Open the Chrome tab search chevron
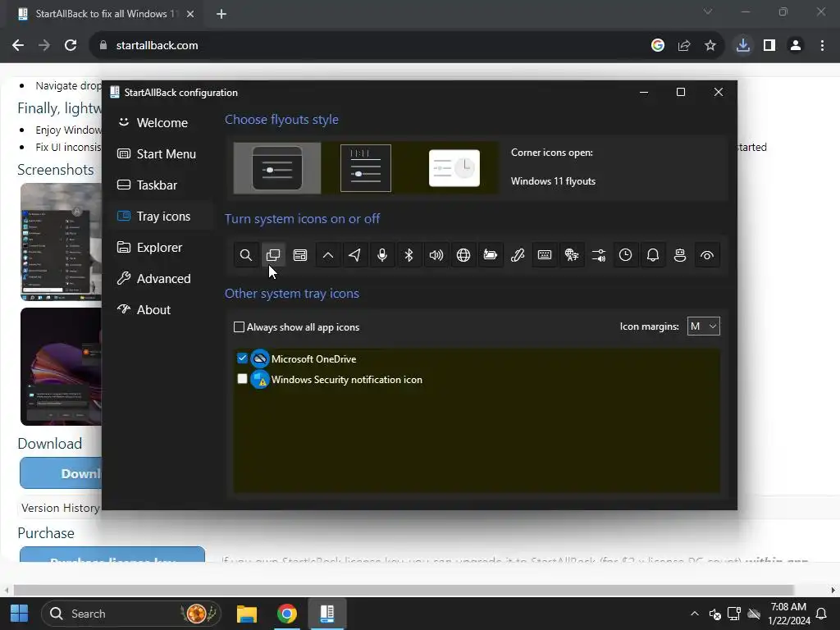 [708, 11]
